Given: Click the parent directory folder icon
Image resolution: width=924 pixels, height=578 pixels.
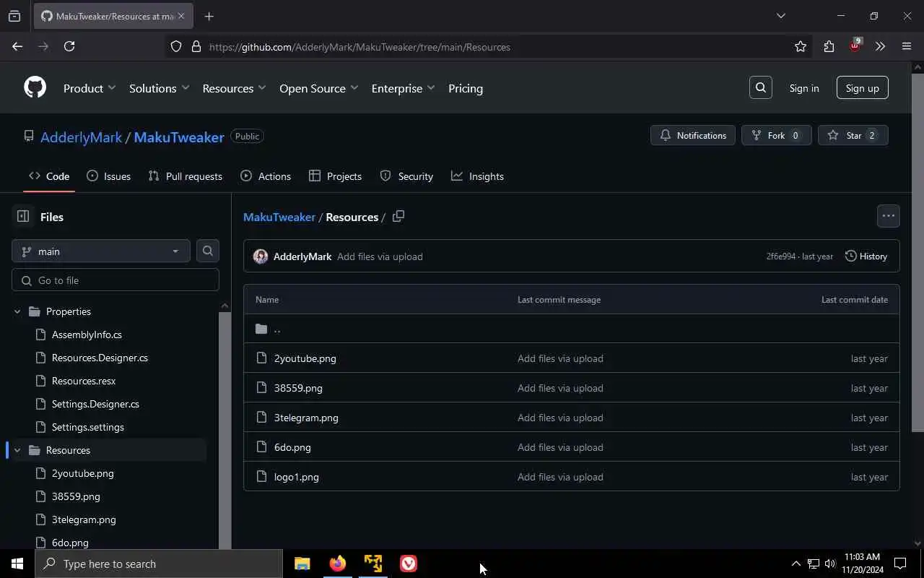Looking at the screenshot, I should (x=261, y=329).
